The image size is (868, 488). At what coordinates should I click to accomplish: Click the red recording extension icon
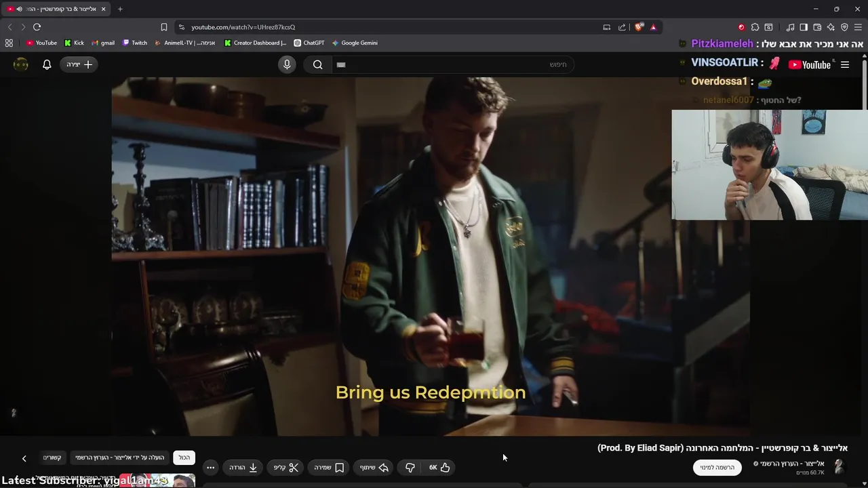(741, 27)
